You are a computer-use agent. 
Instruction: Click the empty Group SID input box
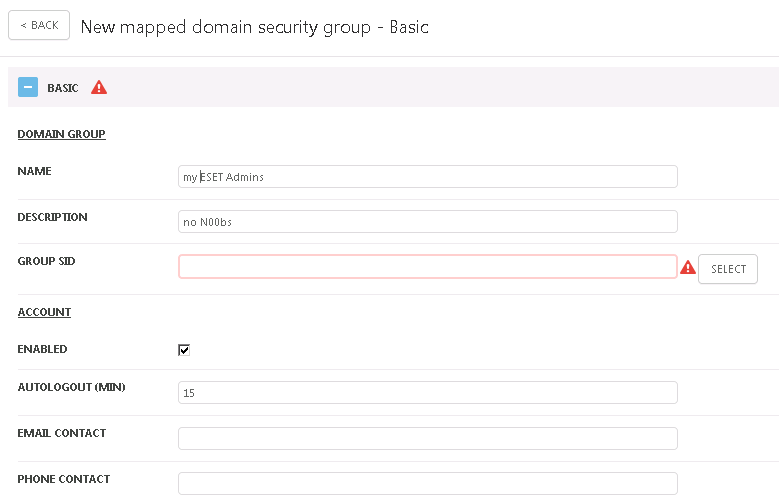pyautogui.click(x=427, y=267)
